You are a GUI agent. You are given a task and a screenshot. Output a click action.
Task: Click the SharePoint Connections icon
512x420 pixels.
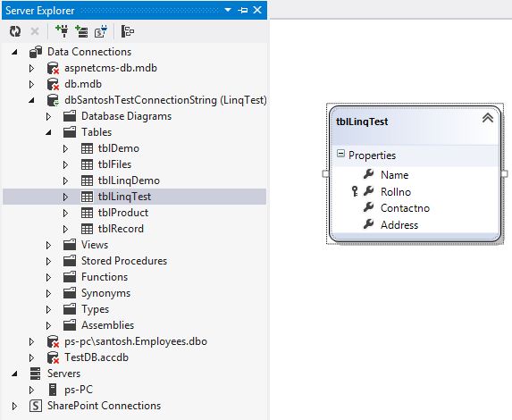point(36,406)
